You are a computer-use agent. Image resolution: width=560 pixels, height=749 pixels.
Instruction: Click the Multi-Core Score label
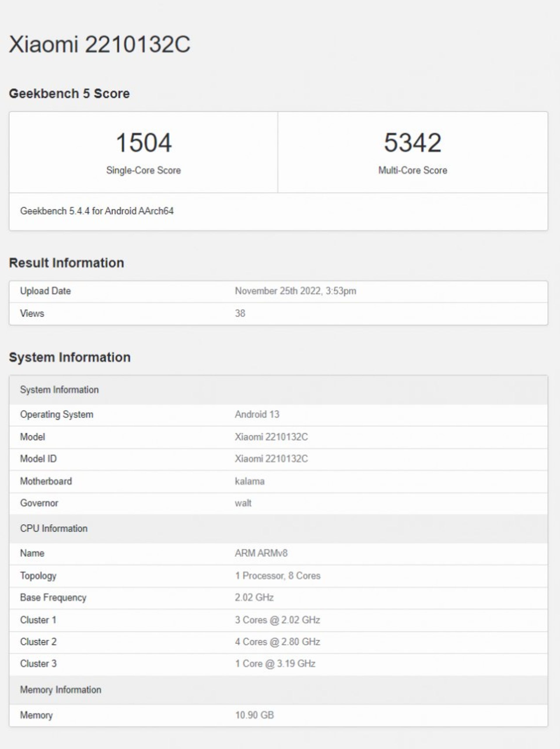coord(412,170)
